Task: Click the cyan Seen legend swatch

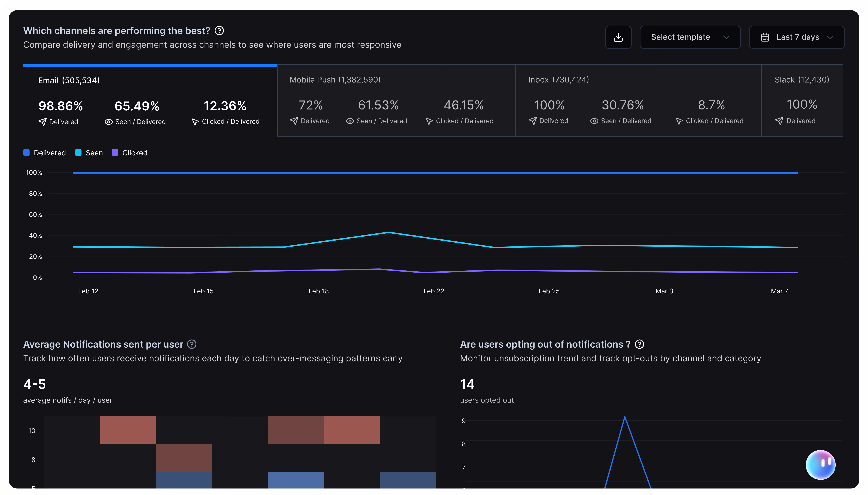Action: pyautogui.click(x=78, y=153)
